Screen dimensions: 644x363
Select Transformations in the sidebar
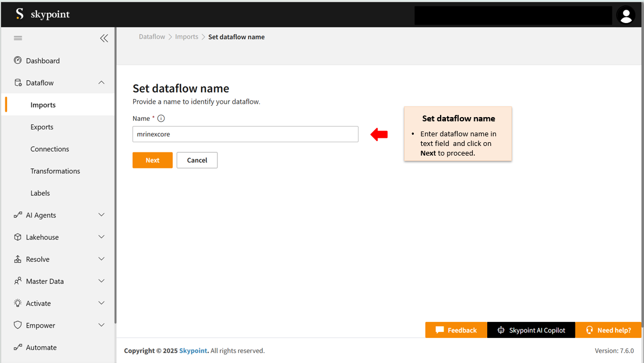point(55,171)
